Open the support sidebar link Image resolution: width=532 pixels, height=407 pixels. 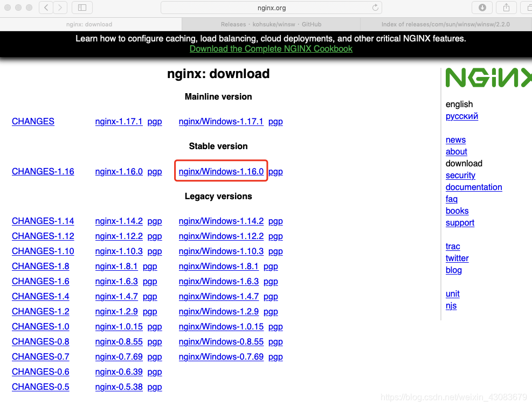(x=460, y=223)
